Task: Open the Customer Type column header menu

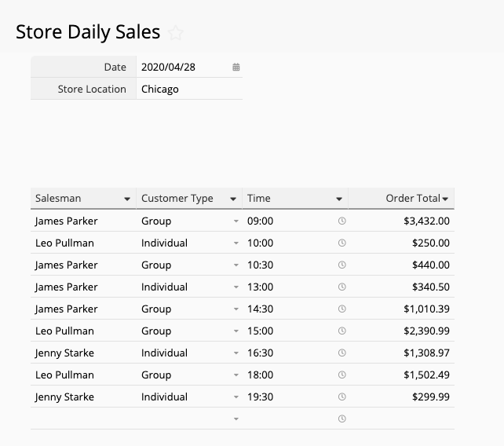Action: (x=233, y=199)
